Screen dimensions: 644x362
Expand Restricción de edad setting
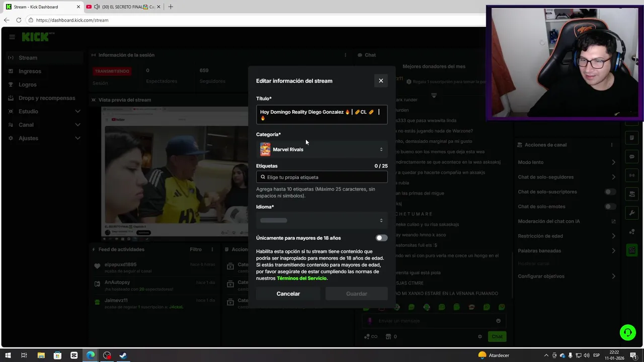(567, 236)
